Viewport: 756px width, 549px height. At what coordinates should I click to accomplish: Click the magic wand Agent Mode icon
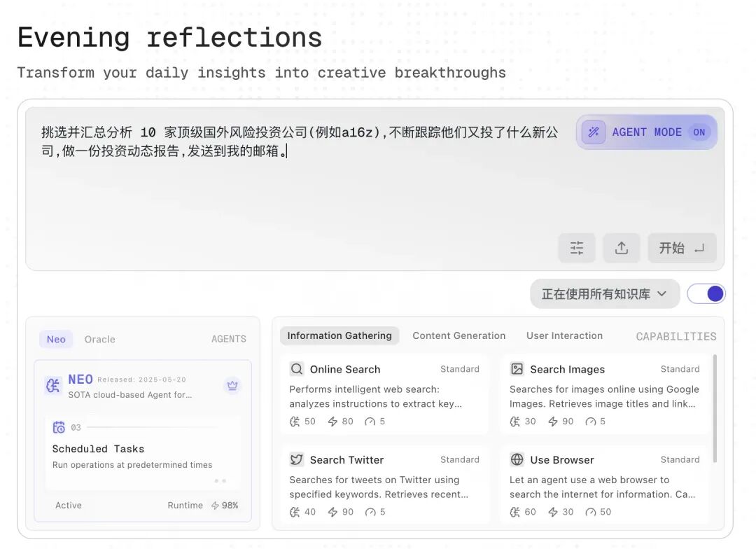(x=594, y=132)
